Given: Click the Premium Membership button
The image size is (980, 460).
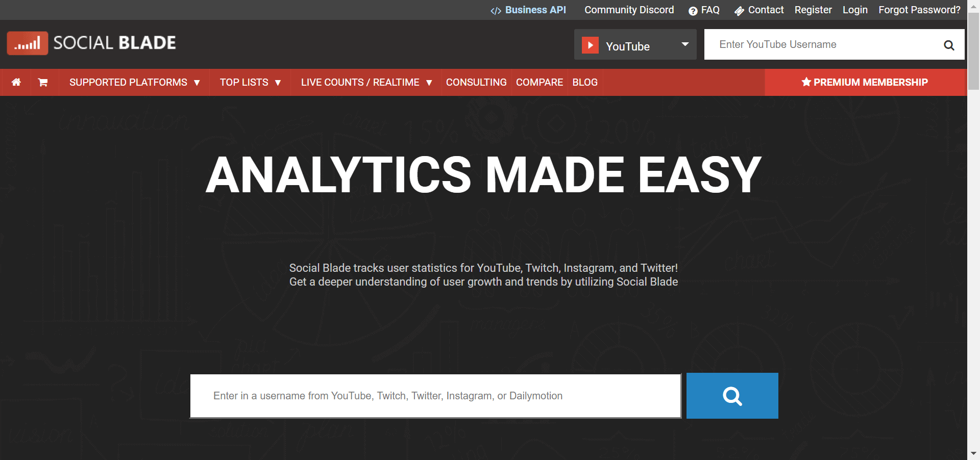Looking at the screenshot, I should [x=866, y=82].
